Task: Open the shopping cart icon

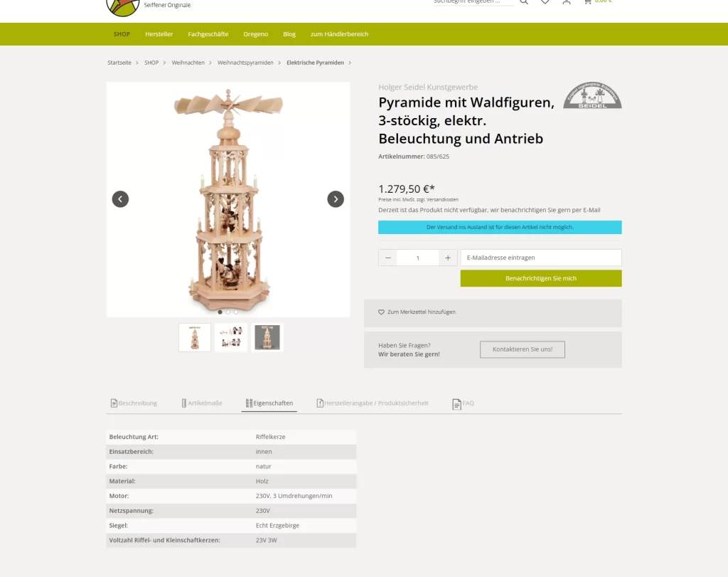Action: (588, 2)
